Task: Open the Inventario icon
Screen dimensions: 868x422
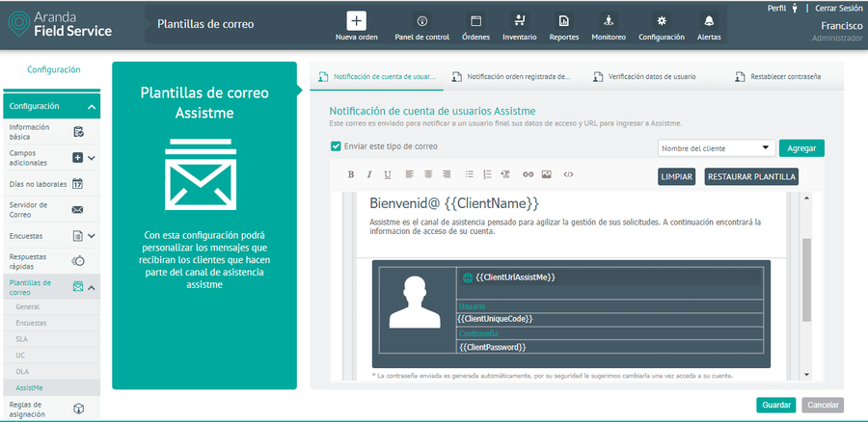Action: point(519,21)
